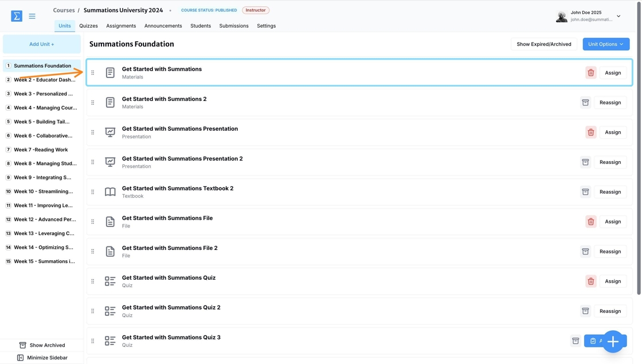Viewport: 642px width, 364px height.
Task: Open the Submissions tab
Action: coord(234,26)
